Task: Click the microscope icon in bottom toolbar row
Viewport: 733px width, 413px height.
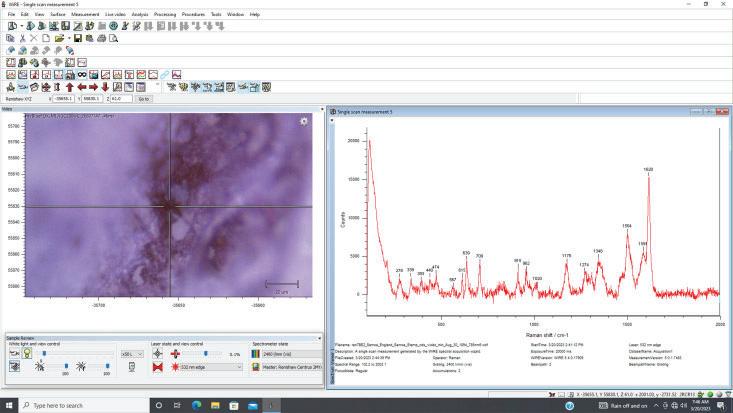Action: tap(11, 87)
